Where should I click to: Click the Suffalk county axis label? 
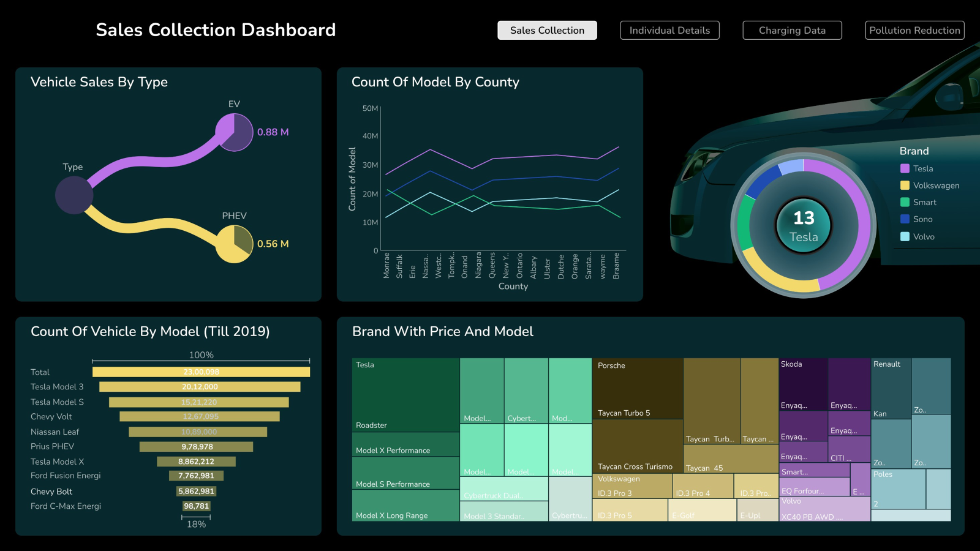(x=399, y=266)
